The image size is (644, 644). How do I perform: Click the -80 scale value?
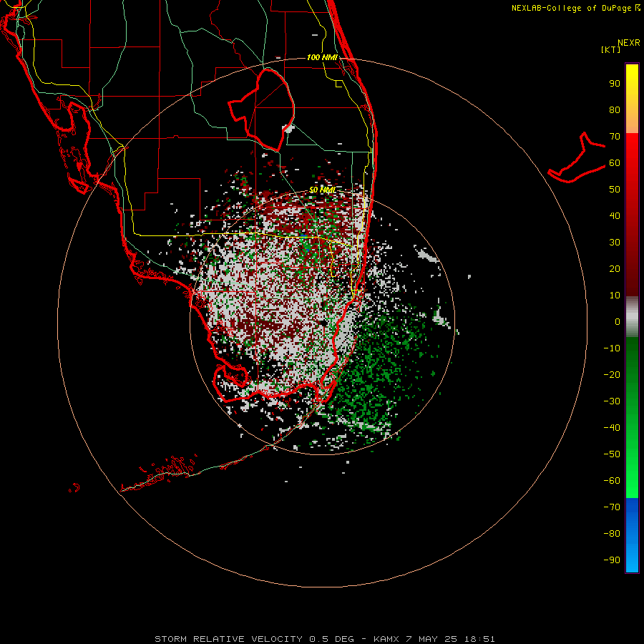coord(612,534)
